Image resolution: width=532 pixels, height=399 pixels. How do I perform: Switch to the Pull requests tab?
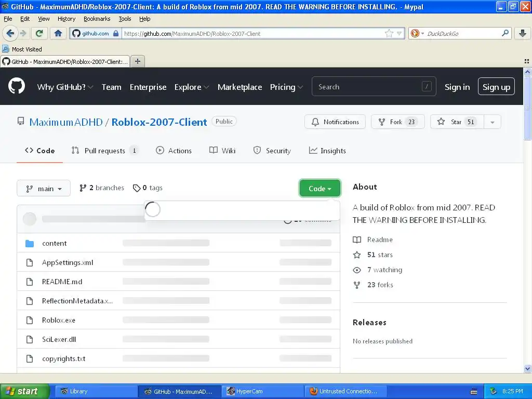[104, 151]
